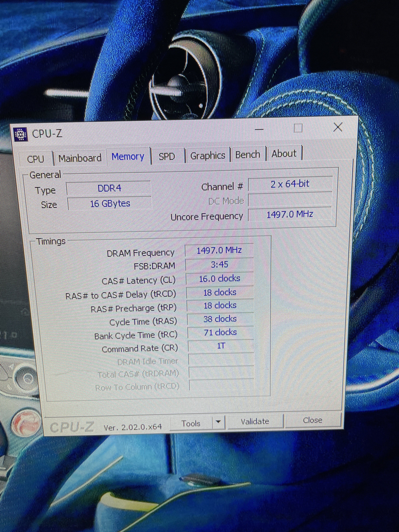Click the grayed maximize window button
Screen dimensions: 399x532
click(298, 128)
